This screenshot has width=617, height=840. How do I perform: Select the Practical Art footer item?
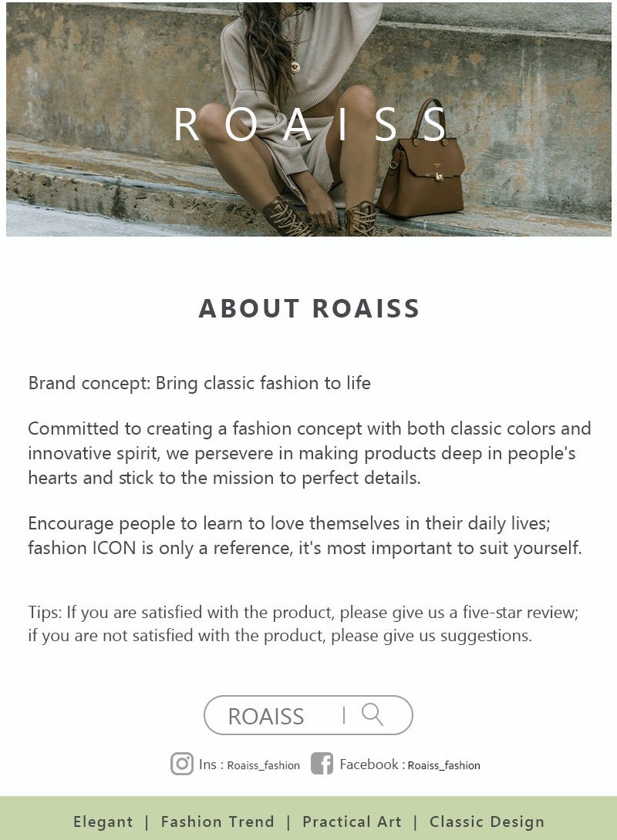(352, 822)
